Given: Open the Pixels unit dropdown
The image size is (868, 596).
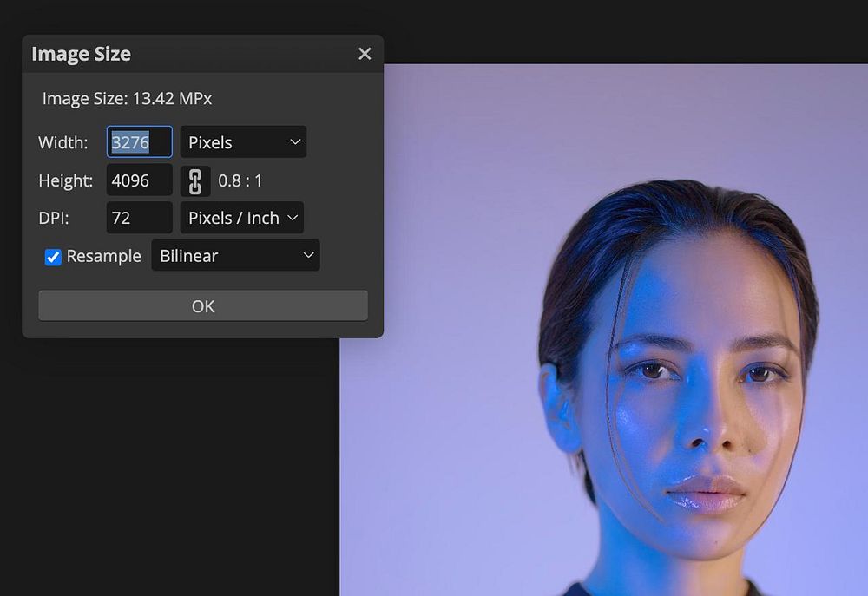Looking at the screenshot, I should click(243, 142).
